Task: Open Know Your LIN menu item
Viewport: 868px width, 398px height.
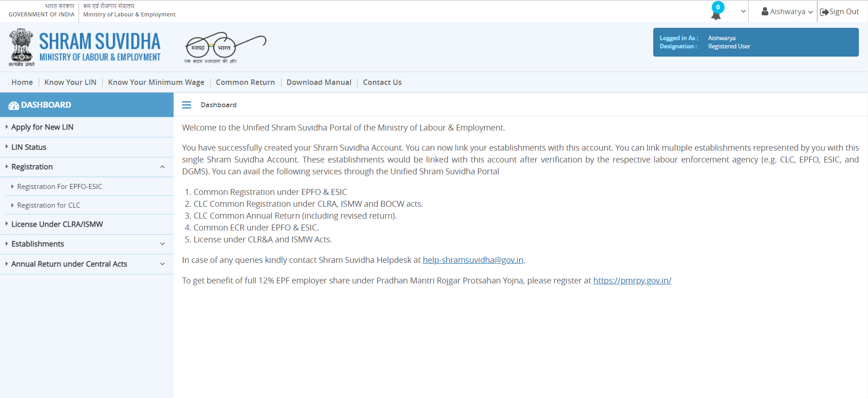Action: (70, 82)
